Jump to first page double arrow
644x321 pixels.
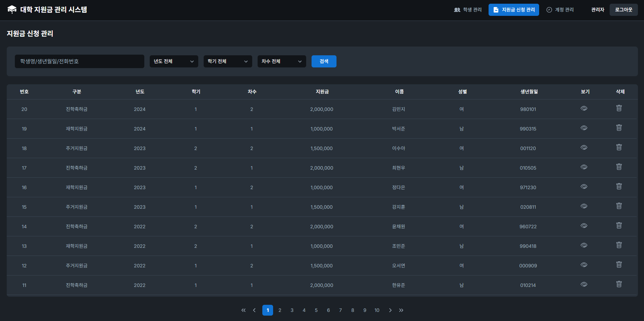point(243,310)
